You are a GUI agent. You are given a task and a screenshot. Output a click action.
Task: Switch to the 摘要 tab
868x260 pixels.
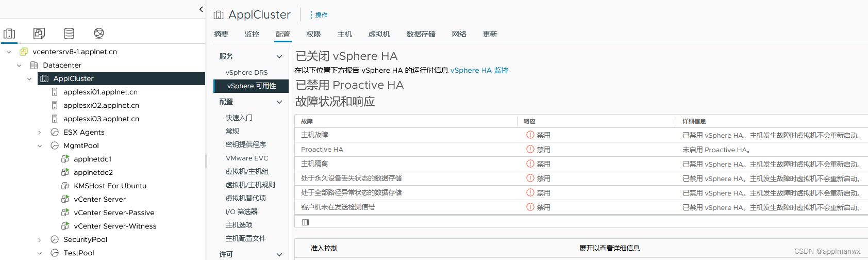(x=221, y=34)
